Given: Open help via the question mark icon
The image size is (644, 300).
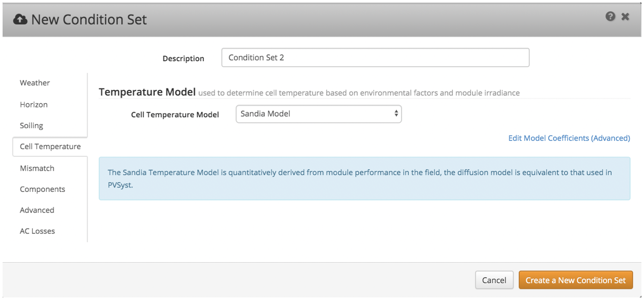Looking at the screenshot, I should 610,17.
